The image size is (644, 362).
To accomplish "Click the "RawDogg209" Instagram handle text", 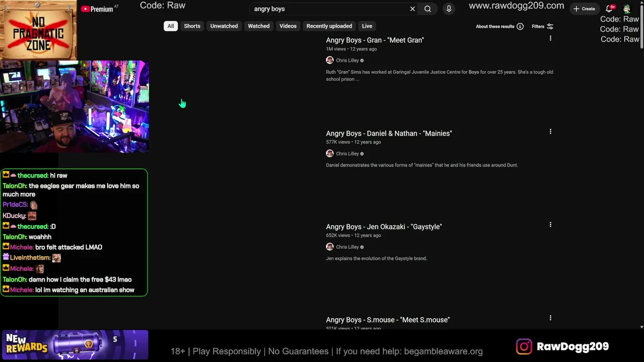I will pyautogui.click(x=573, y=346).
